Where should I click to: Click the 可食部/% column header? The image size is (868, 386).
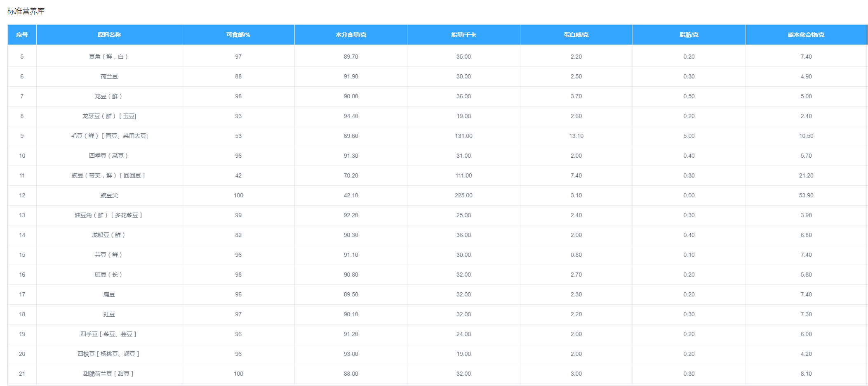tap(238, 35)
